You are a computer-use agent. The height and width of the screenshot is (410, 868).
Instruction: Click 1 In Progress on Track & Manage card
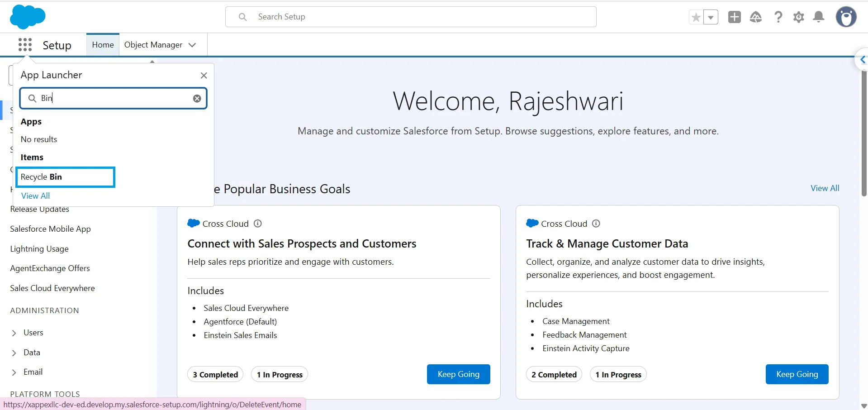pyautogui.click(x=618, y=375)
